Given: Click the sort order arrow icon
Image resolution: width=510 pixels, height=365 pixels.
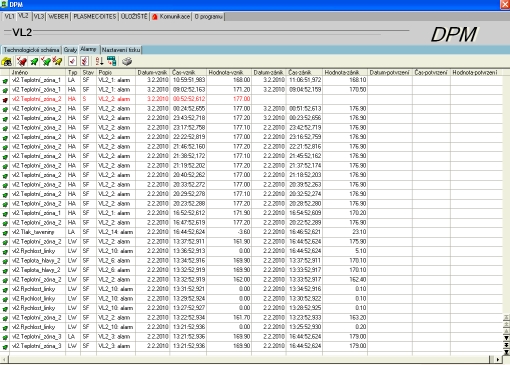Looking at the screenshot, I should click(99, 61).
